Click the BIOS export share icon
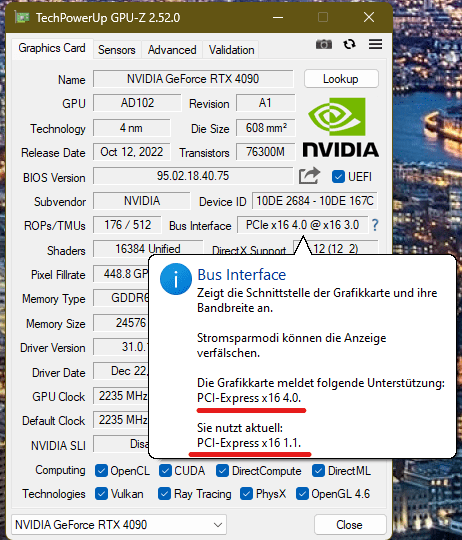 point(309,176)
